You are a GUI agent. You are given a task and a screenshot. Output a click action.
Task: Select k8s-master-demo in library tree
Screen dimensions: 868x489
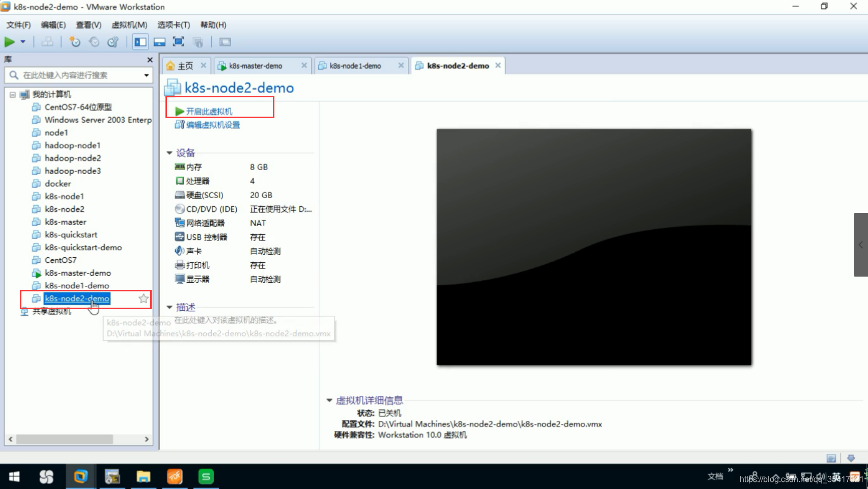[77, 273]
